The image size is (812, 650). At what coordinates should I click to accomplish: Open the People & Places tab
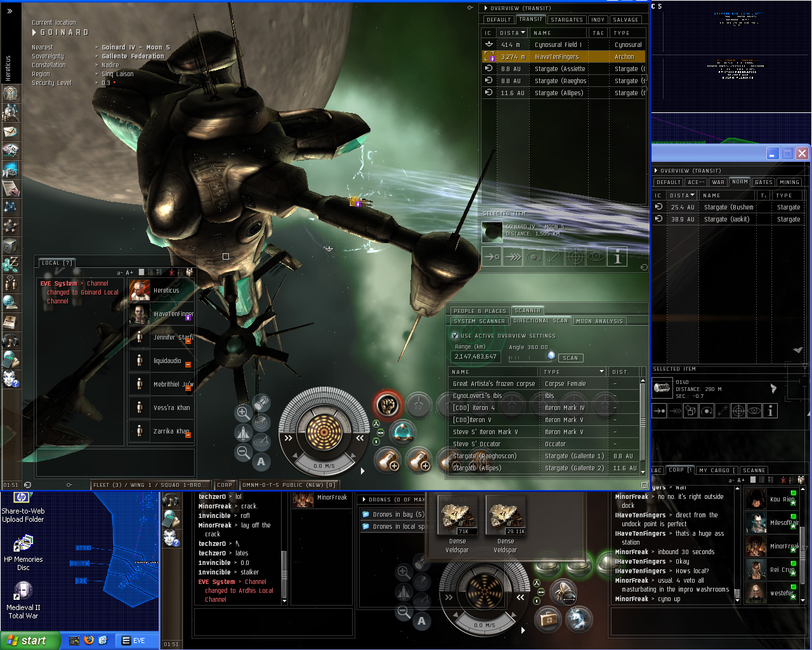point(480,311)
